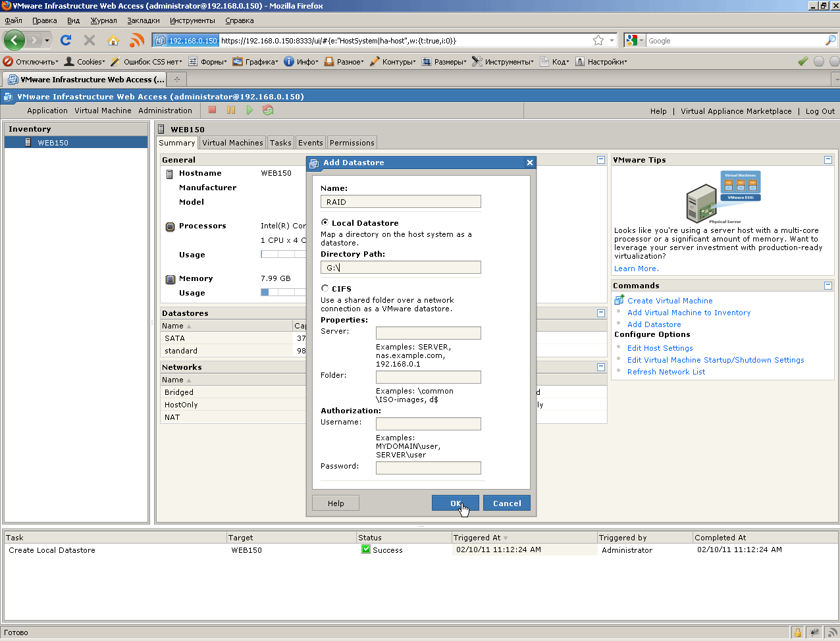This screenshot has width=840, height=641.
Task: Bookmark this page with star icon
Action: pyautogui.click(x=598, y=40)
